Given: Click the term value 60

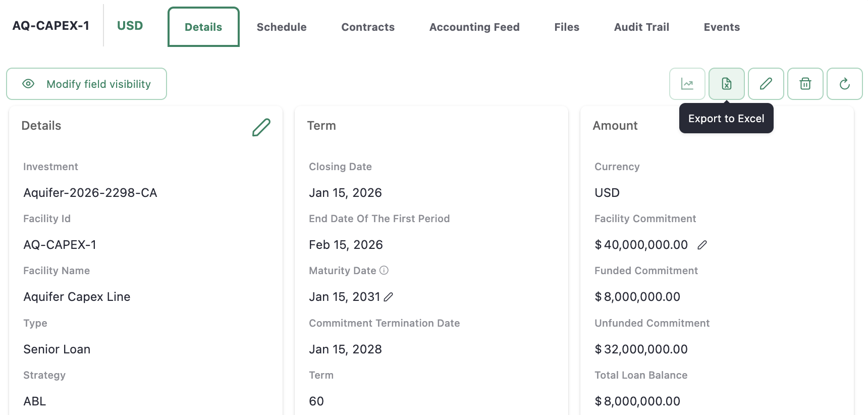Looking at the screenshot, I should coord(316,401).
